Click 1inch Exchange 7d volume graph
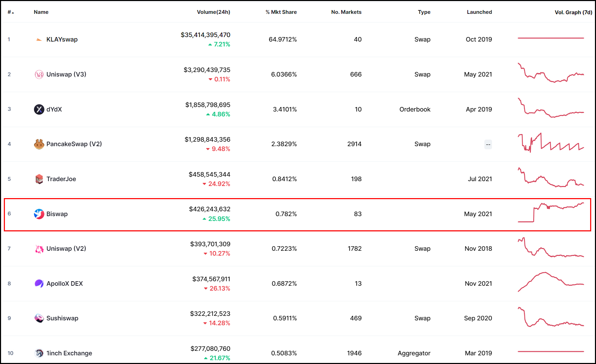Screen dimensions: 596x364 (551, 352)
